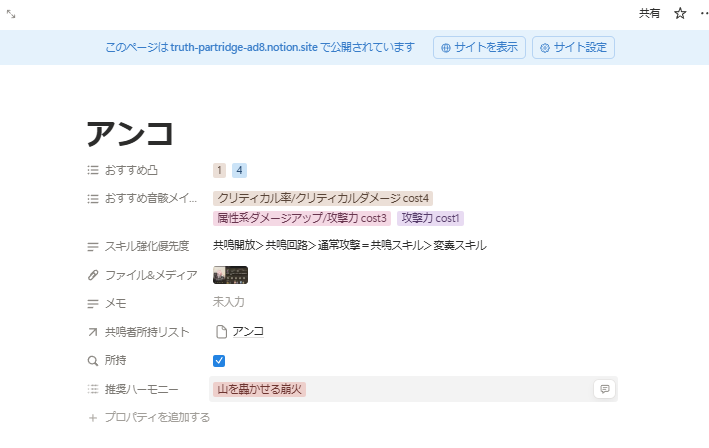Click the purple 攻撃力 cost1 tag

(x=430, y=218)
